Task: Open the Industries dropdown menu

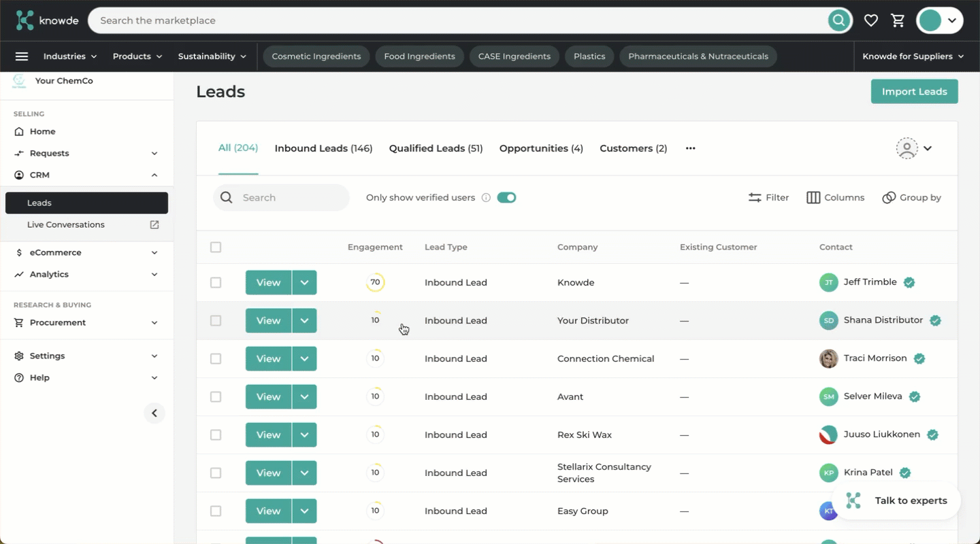Action: pyautogui.click(x=70, y=56)
